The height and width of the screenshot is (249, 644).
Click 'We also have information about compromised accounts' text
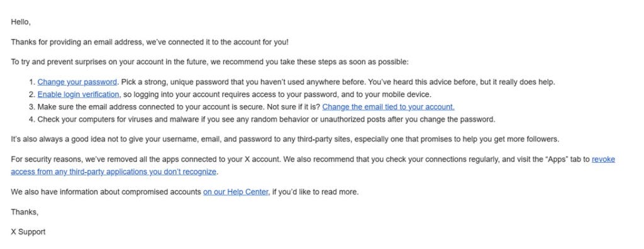click(106, 192)
